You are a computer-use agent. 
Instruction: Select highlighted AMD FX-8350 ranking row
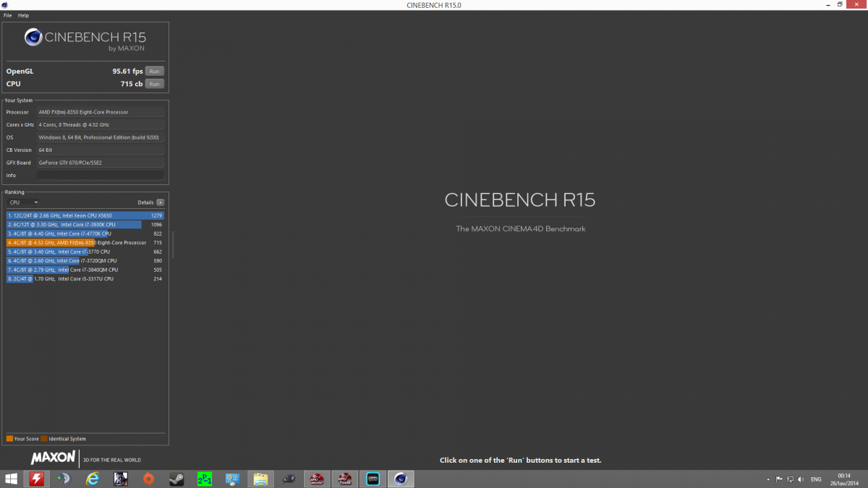pyautogui.click(x=85, y=242)
